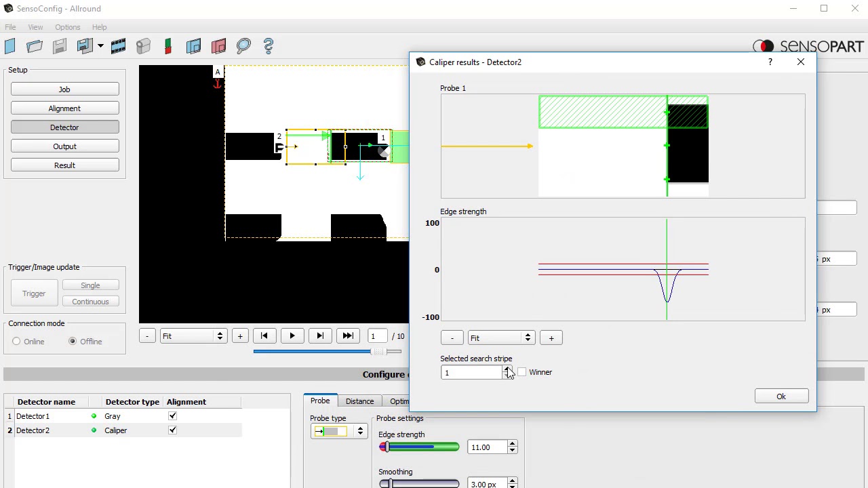Close the Caliper results dialog
Viewport: 868px width, 488px height.
click(x=801, y=62)
